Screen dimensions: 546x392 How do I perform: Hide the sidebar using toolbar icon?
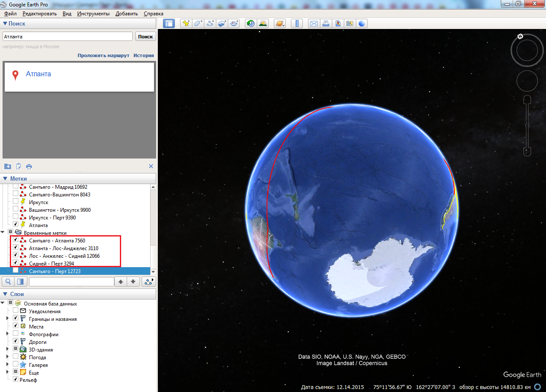169,23
